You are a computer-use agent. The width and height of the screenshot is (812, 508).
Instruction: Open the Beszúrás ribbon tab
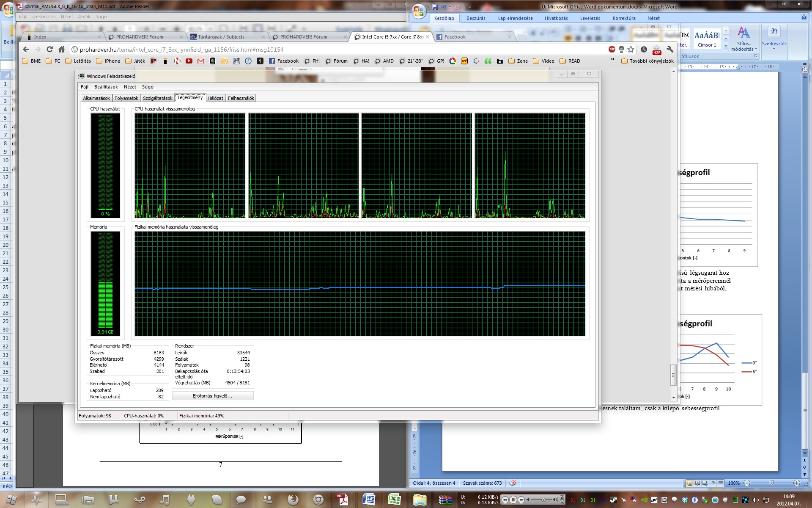click(476, 18)
